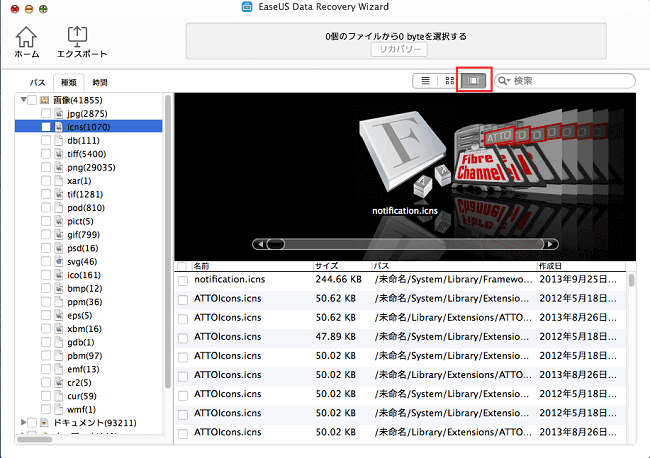650x458 pixels.
Task: Select the notification.icns row name
Action: click(230, 279)
